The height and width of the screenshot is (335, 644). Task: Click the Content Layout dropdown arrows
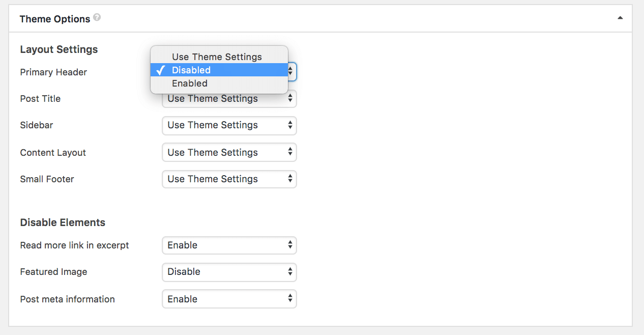(x=290, y=152)
